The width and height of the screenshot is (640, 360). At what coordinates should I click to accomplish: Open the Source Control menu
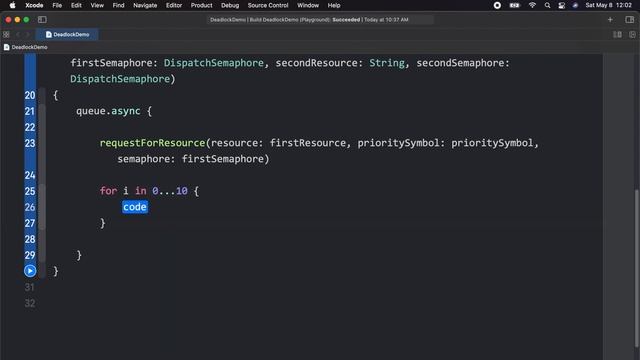(268, 5)
